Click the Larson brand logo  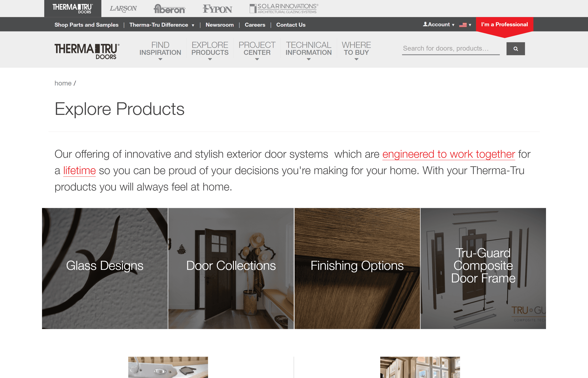(123, 9)
